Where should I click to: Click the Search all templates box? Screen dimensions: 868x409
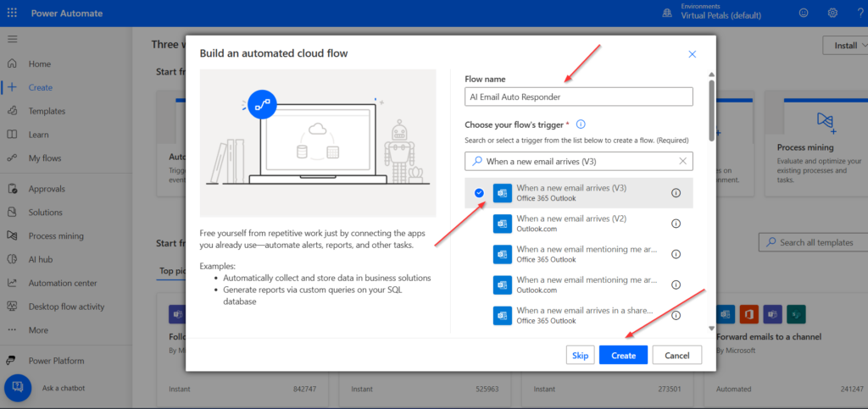813,242
